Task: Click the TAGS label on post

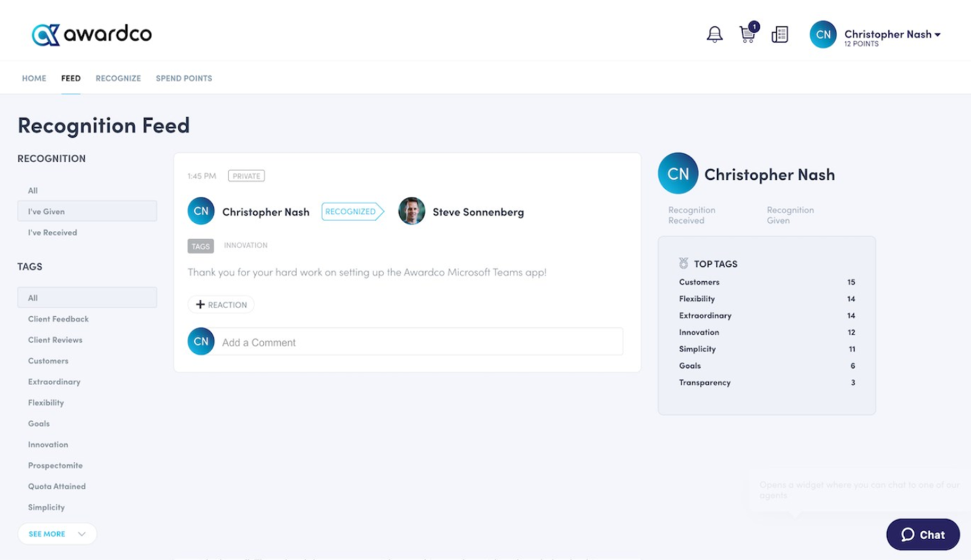Action: (x=201, y=246)
